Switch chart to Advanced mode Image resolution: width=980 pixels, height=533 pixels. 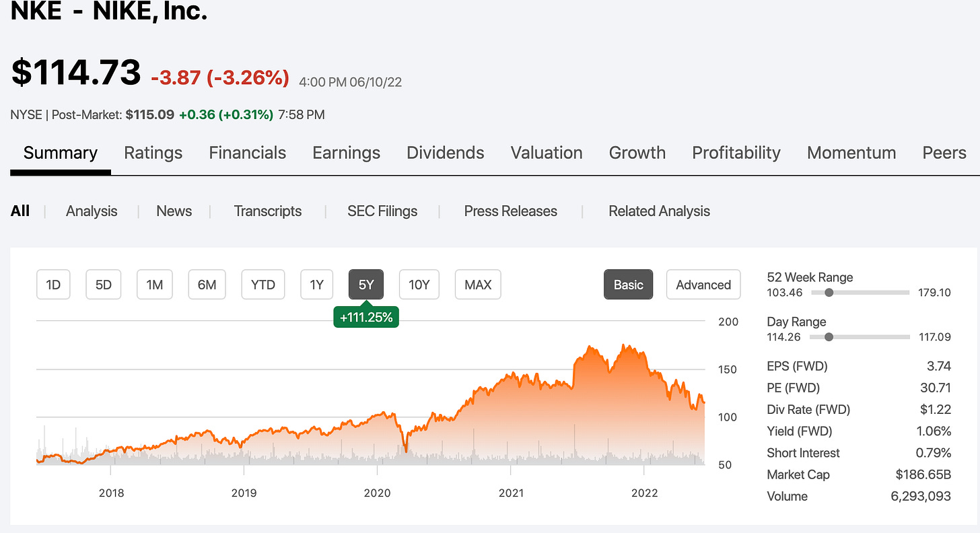[703, 285]
